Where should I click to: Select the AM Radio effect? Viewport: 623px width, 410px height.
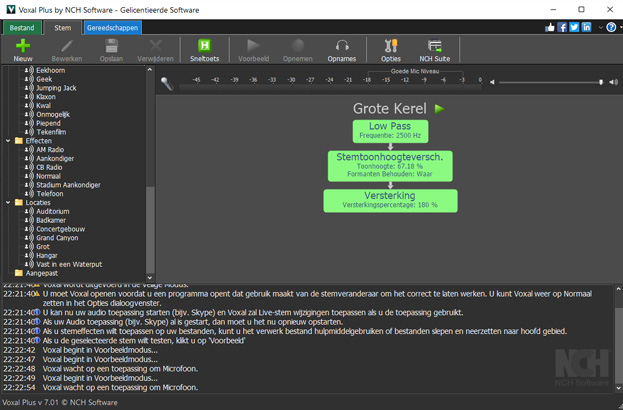50,150
